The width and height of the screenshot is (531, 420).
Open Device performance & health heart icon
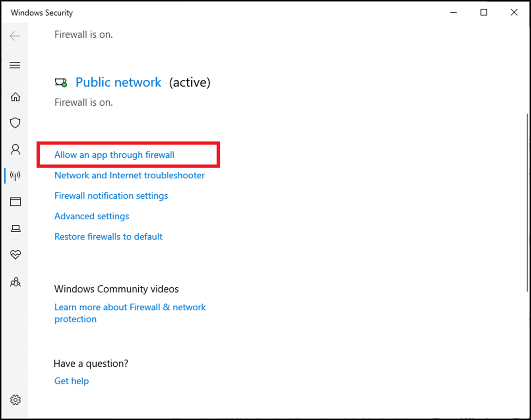pos(16,255)
